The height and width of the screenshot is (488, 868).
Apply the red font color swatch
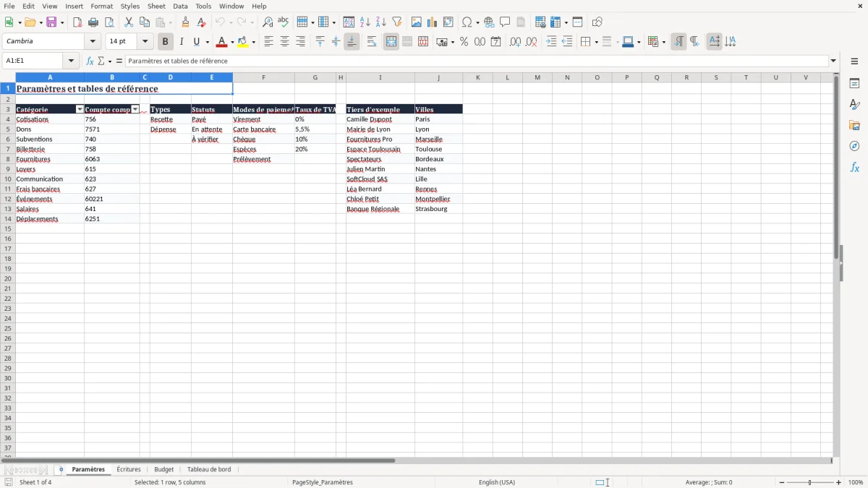[x=221, y=42]
